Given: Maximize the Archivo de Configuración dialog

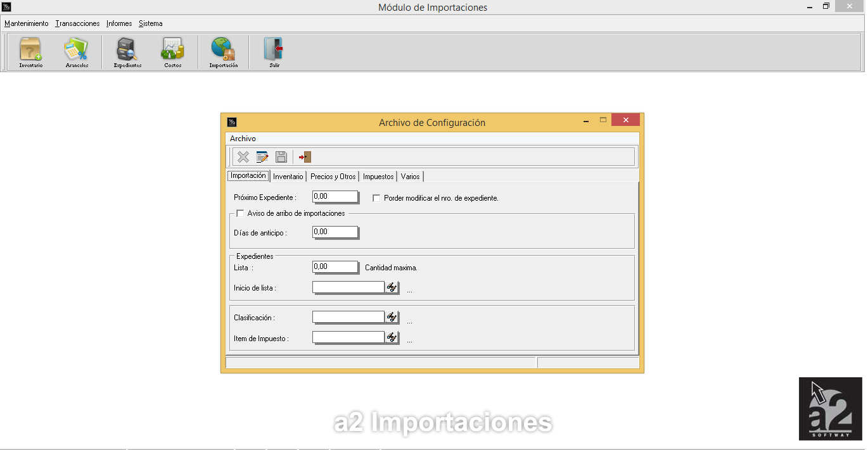Looking at the screenshot, I should click(x=603, y=120).
